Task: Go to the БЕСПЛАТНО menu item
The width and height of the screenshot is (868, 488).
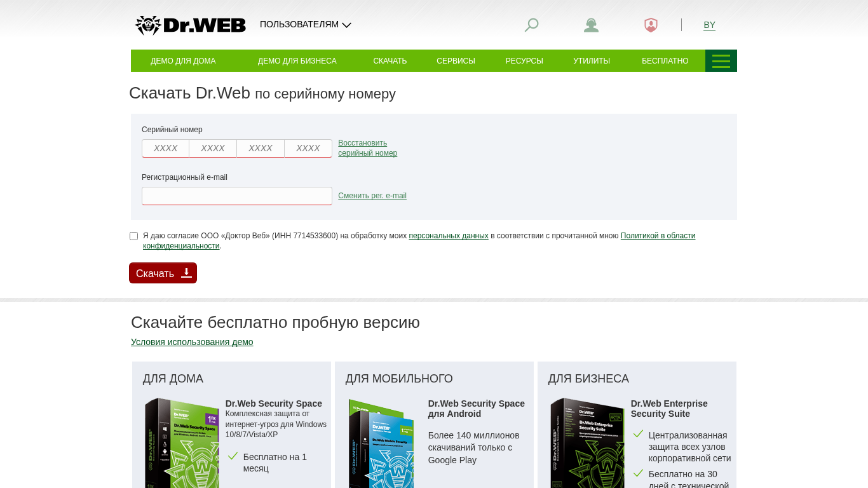Action: pos(665,61)
